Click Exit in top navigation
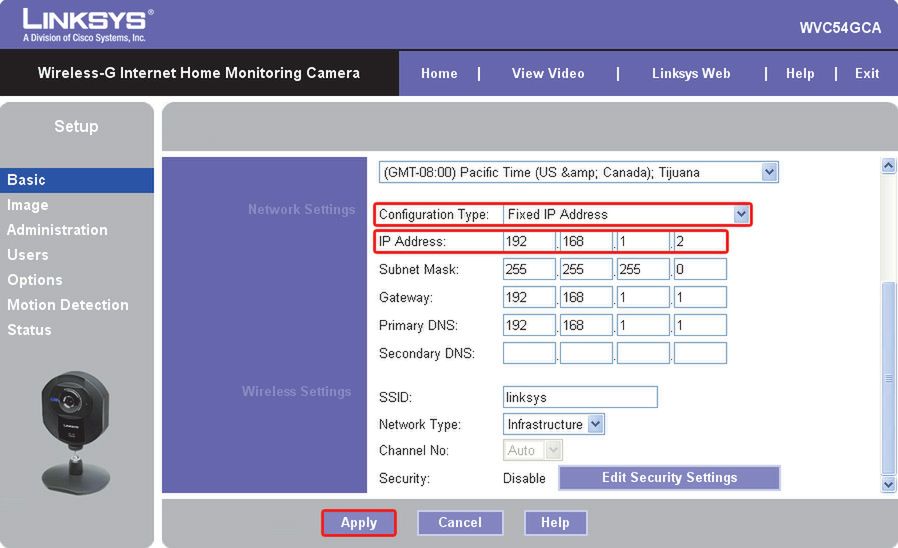 click(x=867, y=73)
